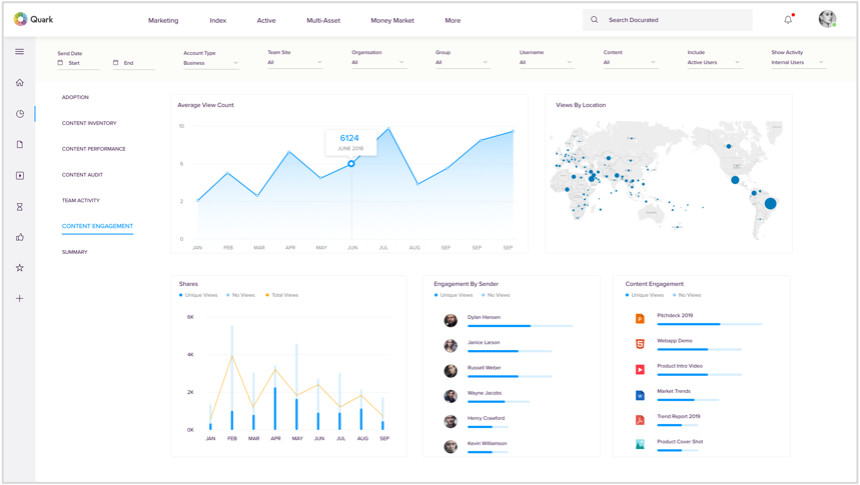Viewport: 860px width, 485px height.
Task: Open the Include Active Users dropdown
Action: click(714, 63)
